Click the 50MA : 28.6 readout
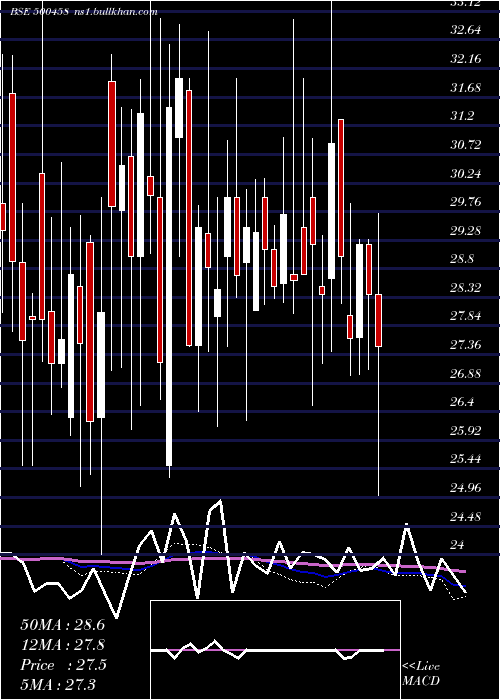500x700 pixels. click(x=62, y=625)
